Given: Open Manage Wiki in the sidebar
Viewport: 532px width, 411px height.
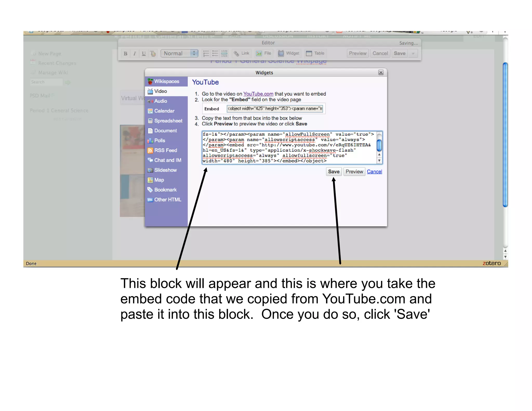Looking at the screenshot, I should point(53,72).
